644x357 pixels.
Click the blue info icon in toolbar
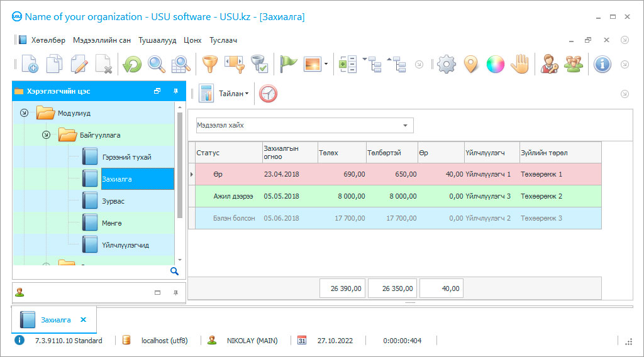pyautogui.click(x=602, y=64)
